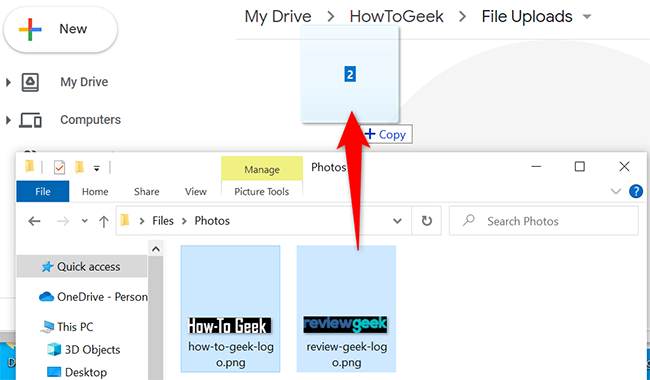Click the Properties checkmark quick access icon

pos(59,167)
